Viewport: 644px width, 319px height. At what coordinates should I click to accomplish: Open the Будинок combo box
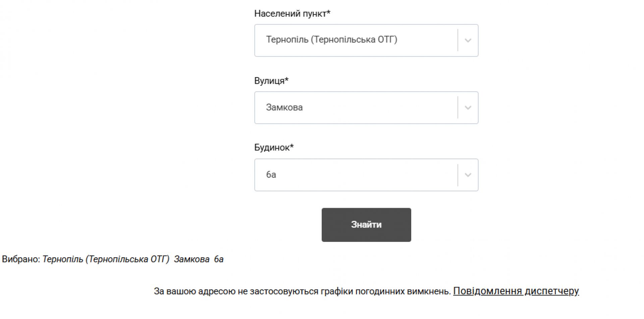click(356, 175)
